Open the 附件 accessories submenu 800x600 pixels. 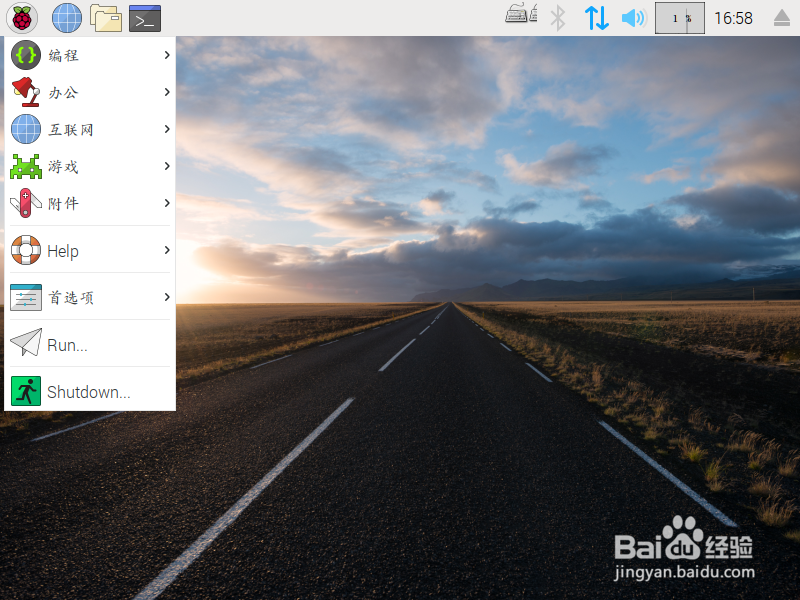(x=90, y=203)
